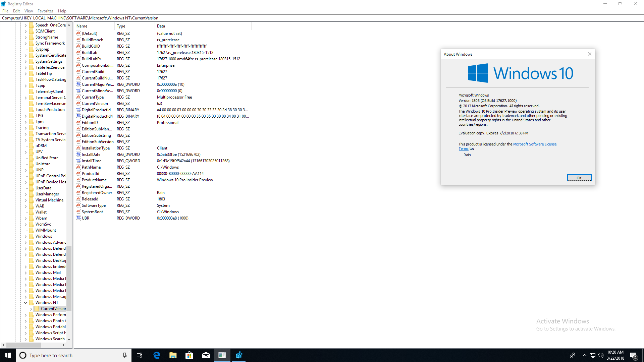Open File Explorer from the taskbar
This screenshot has height=362, width=644.
point(173,355)
